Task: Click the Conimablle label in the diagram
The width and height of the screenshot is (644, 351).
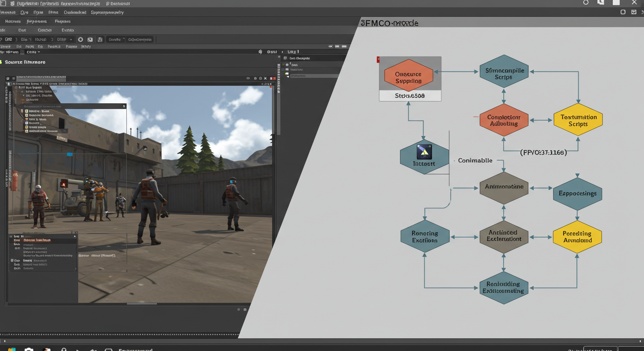Action: pos(475,160)
